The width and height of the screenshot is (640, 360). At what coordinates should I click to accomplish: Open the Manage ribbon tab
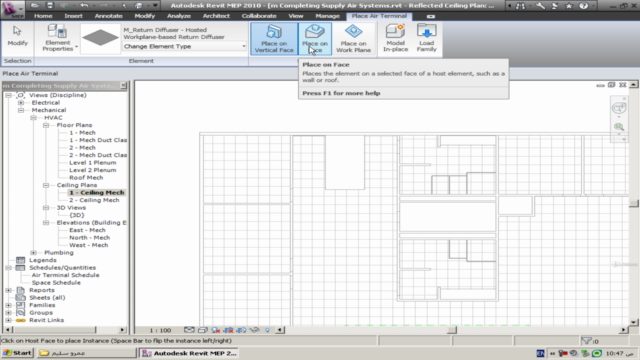tap(327, 16)
